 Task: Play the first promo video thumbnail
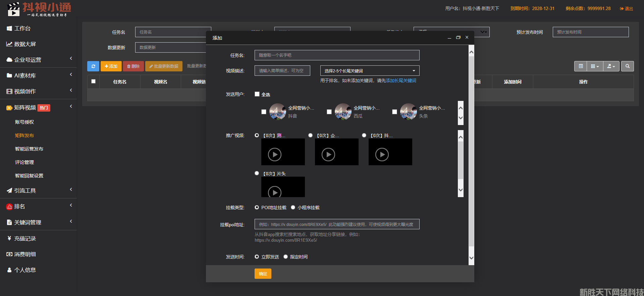pyautogui.click(x=275, y=155)
